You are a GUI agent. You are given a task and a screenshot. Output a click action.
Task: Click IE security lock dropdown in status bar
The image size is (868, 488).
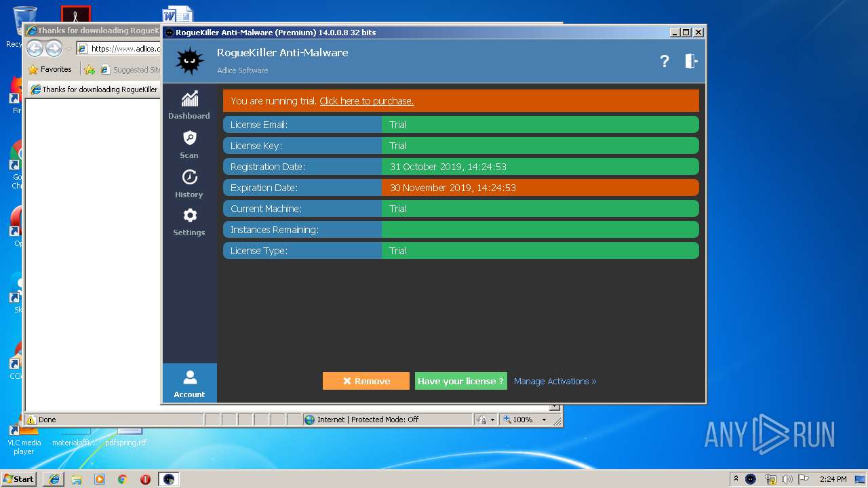coord(486,420)
